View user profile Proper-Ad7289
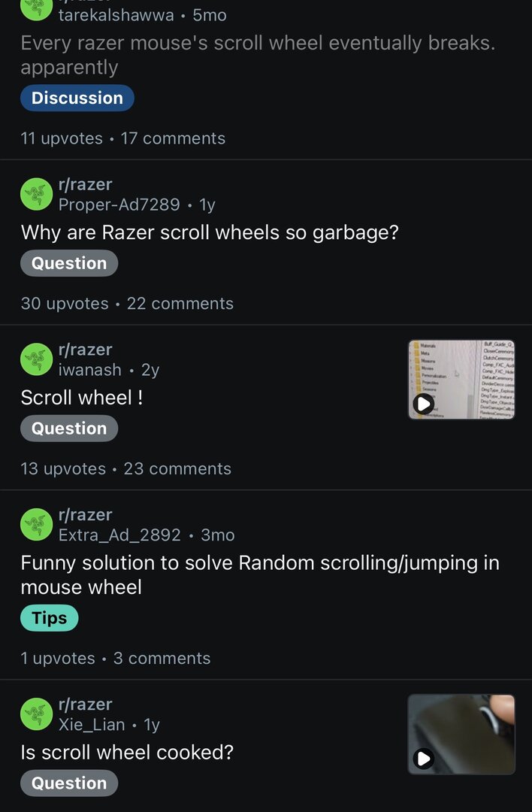Viewport: 532px width, 812px height. [119, 205]
